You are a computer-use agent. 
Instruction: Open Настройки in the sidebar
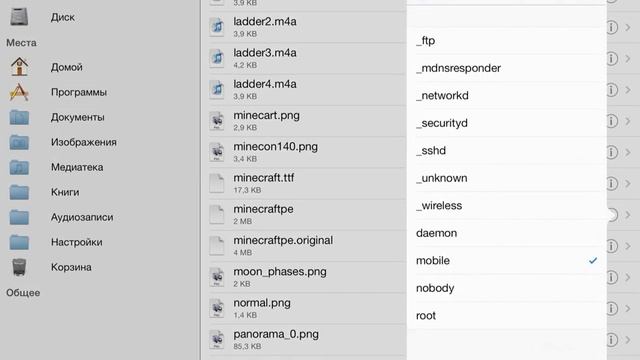tap(76, 242)
